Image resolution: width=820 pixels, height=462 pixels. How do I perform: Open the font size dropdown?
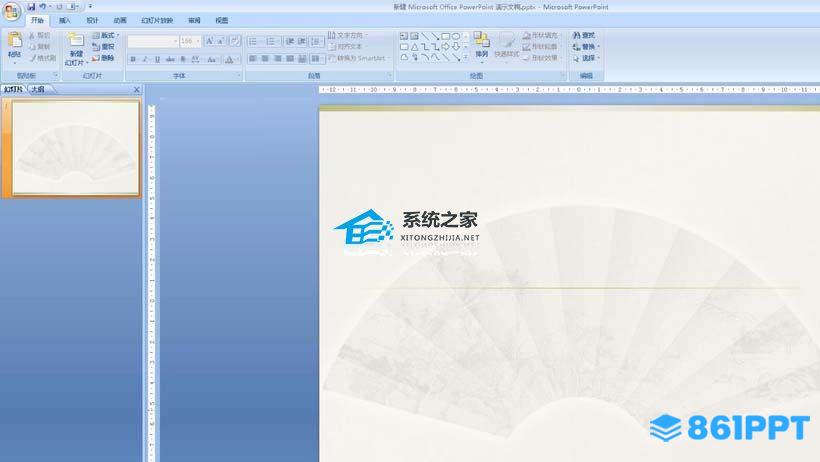pos(198,41)
